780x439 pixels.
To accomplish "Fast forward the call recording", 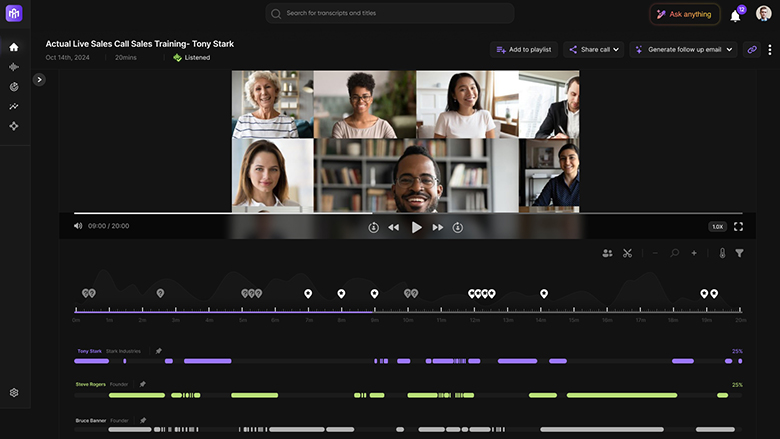I will tap(438, 228).
